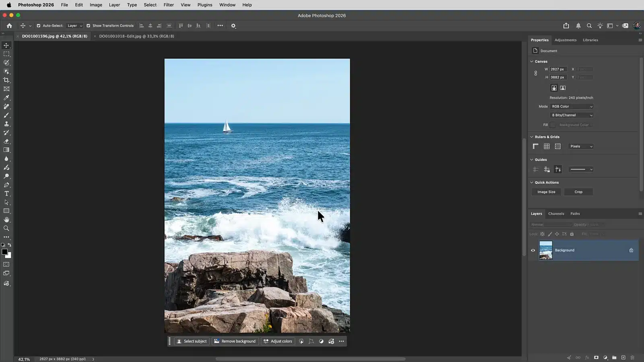Toggle the grid icon in Rulers & Grids
This screenshot has height=362, width=644.
click(547, 146)
